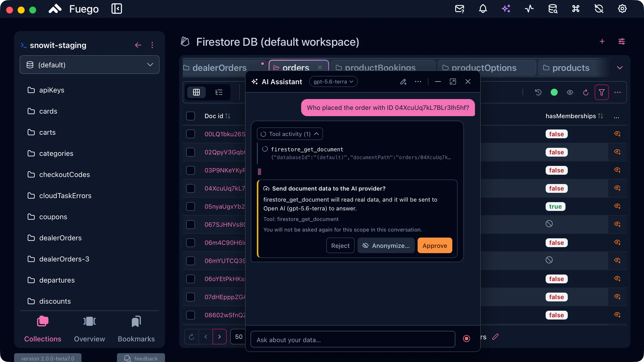
Task: Click the Anonymize... button
Action: point(386,246)
